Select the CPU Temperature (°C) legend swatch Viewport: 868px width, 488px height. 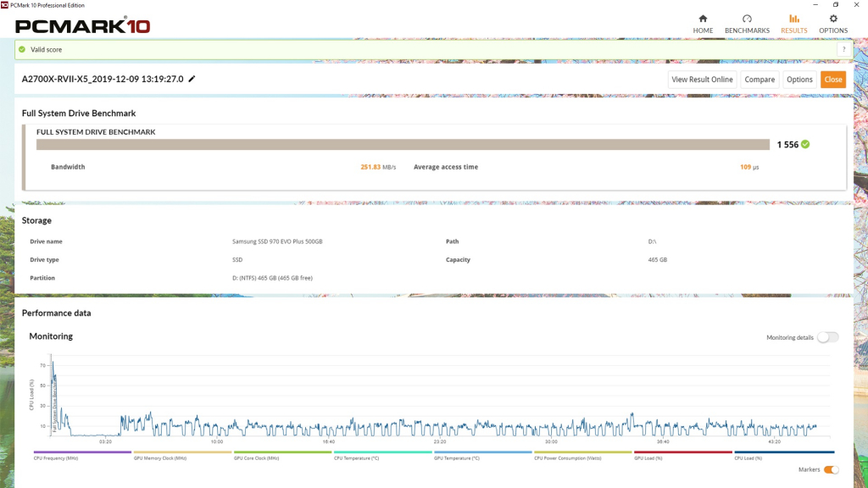coord(383,452)
